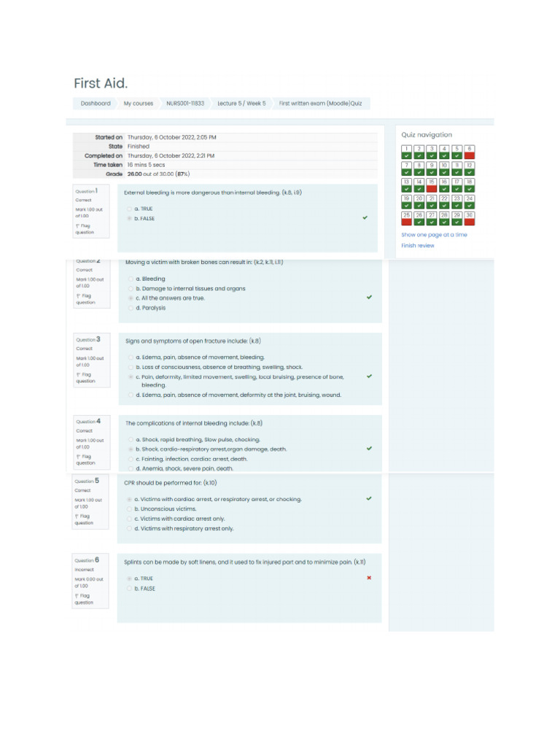Select question 4 option b cardio-respiratory arrest
The image size is (560, 747).
(x=131, y=449)
